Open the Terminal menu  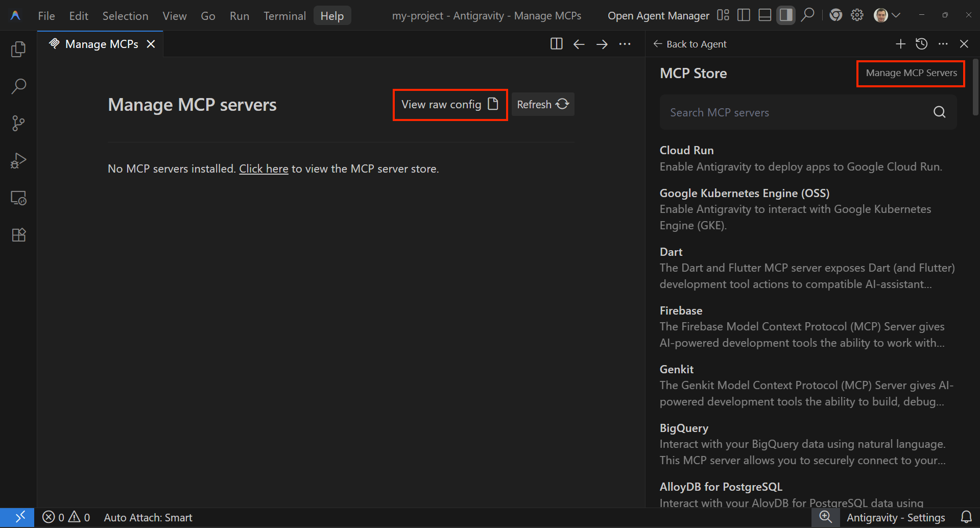[x=284, y=16]
